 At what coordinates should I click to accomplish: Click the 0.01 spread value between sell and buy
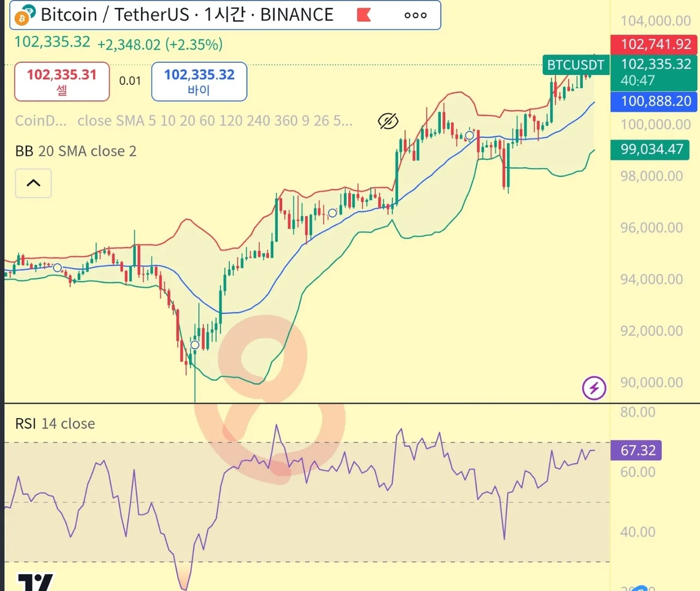coord(130,81)
